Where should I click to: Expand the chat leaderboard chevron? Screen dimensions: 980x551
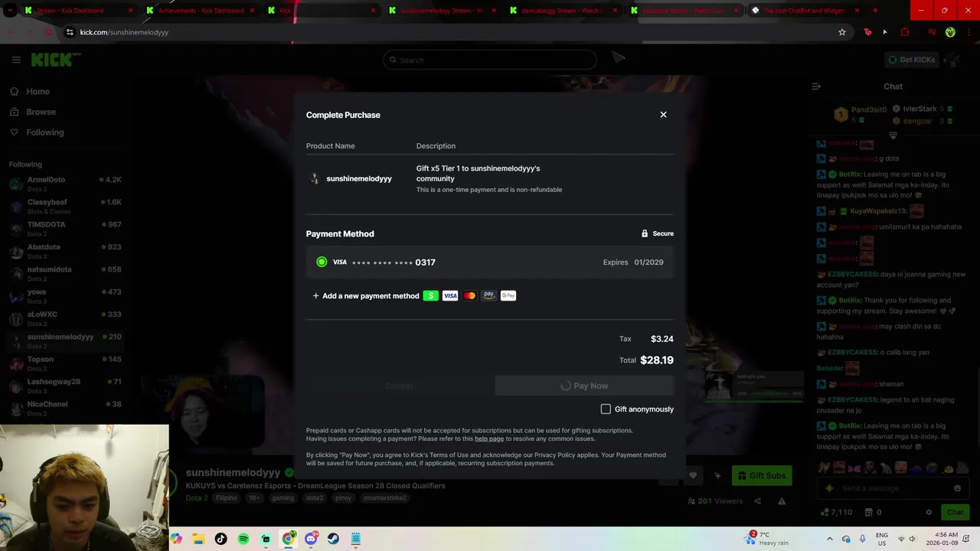(893, 135)
